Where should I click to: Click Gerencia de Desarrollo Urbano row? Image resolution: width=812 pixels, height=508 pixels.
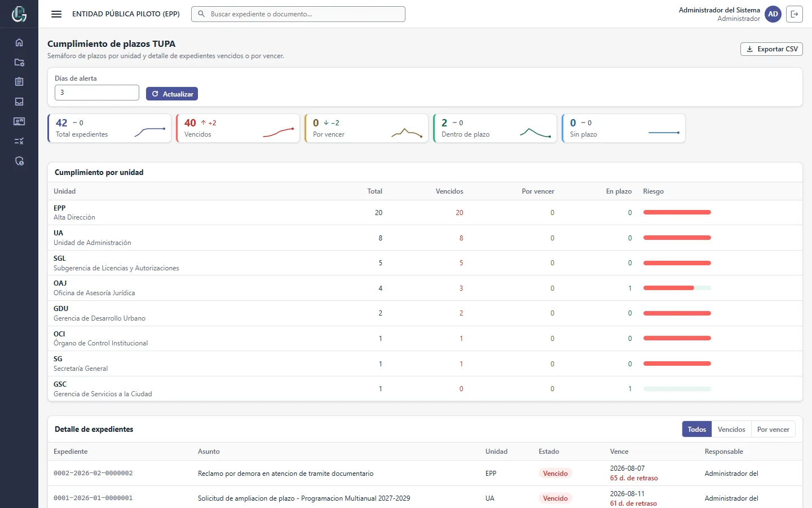pyautogui.click(x=425, y=313)
